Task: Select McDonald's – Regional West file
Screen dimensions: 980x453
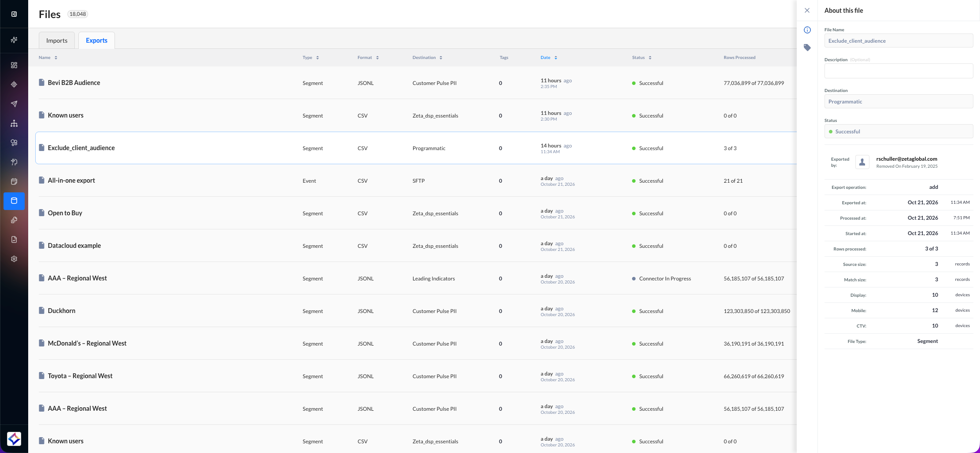Action: click(x=87, y=343)
